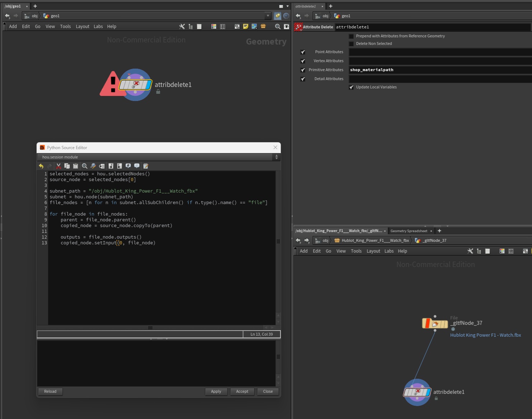
Task: Click the sticky note icon in network toolbar
Action: tap(246, 27)
